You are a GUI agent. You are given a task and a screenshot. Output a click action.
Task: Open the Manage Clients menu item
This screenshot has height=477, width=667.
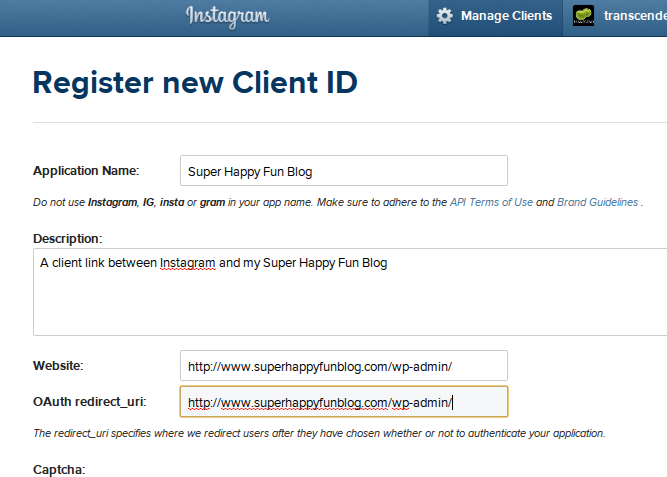click(496, 16)
